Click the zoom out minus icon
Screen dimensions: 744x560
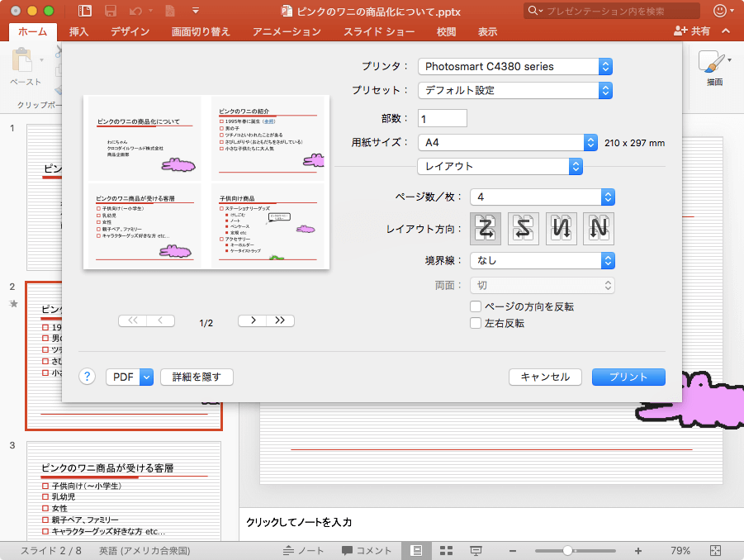coord(513,551)
